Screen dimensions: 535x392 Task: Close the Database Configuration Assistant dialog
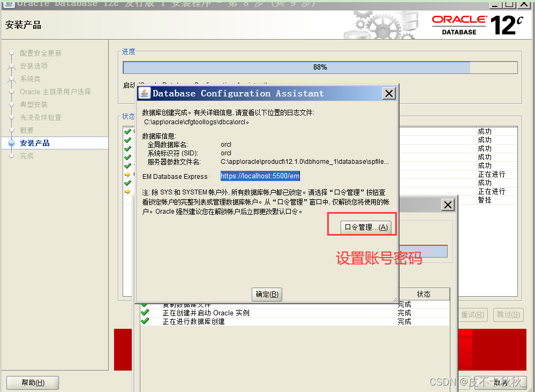[x=389, y=93]
